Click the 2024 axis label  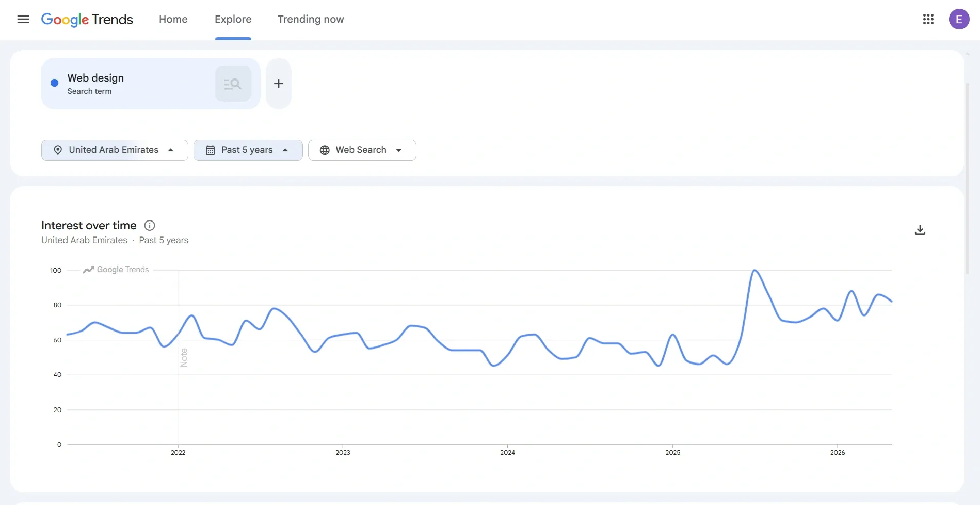tap(507, 453)
